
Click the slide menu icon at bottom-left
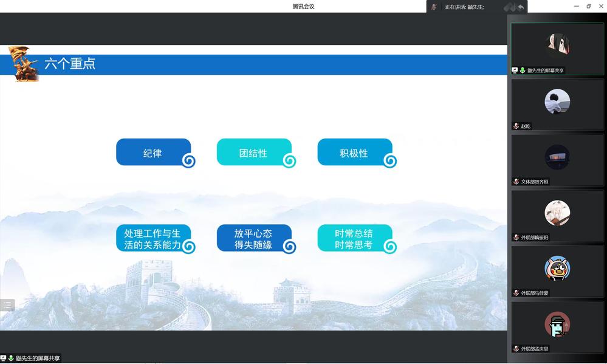pyautogui.click(x=7, y=305)
